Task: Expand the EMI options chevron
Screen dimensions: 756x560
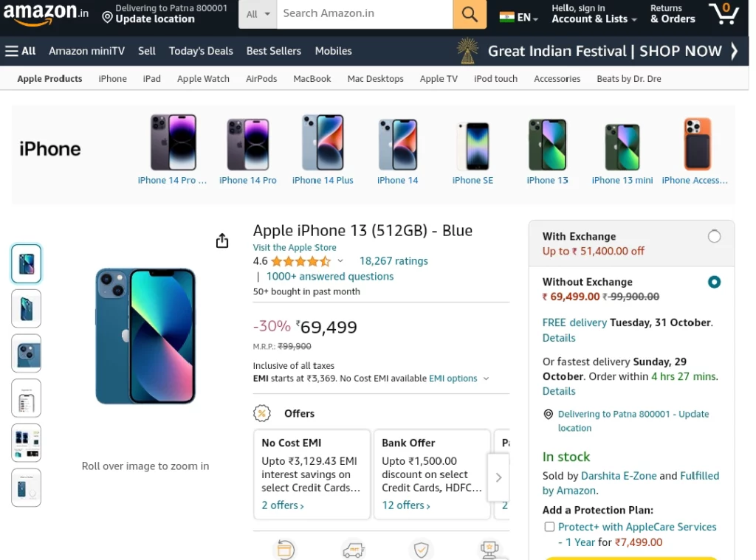Action: [486, 378]
